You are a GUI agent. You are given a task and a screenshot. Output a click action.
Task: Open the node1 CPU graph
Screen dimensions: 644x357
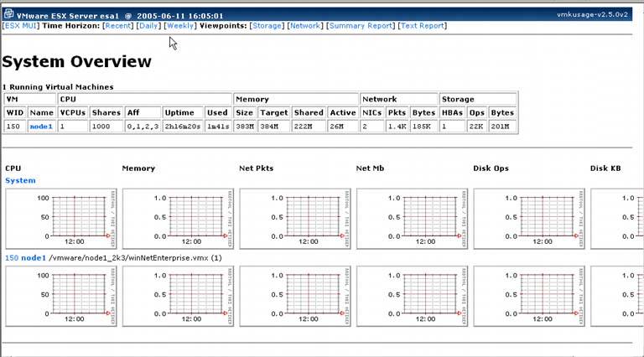[59, 297]
